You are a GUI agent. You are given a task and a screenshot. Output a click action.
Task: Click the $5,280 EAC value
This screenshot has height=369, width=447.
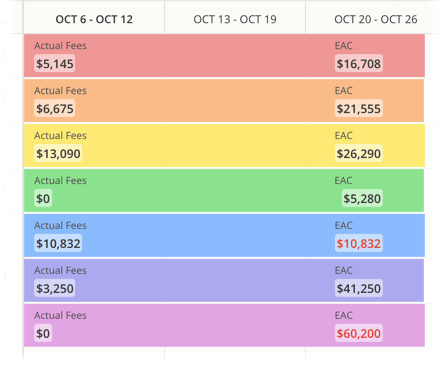tap(362, 199)
